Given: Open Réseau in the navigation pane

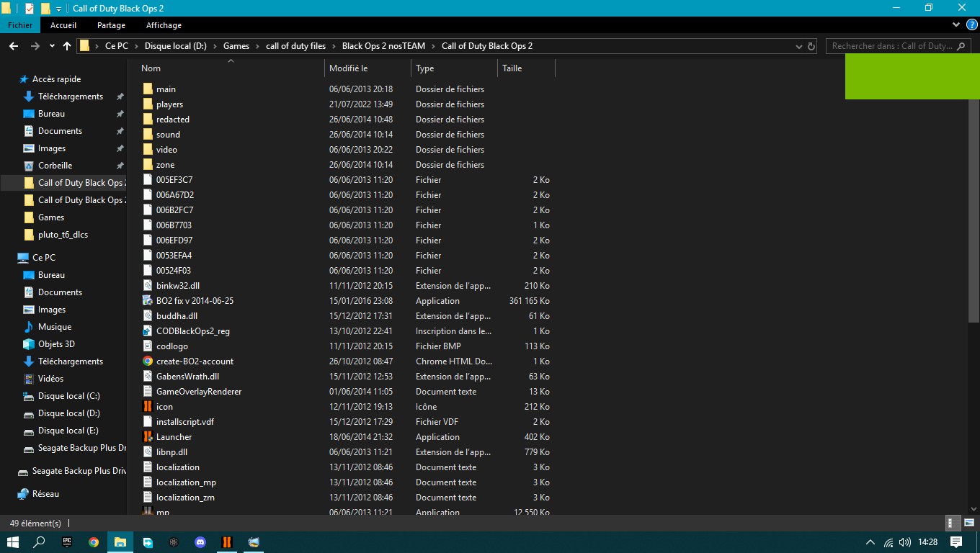Looking at the screenshot, I should [45, 494].
